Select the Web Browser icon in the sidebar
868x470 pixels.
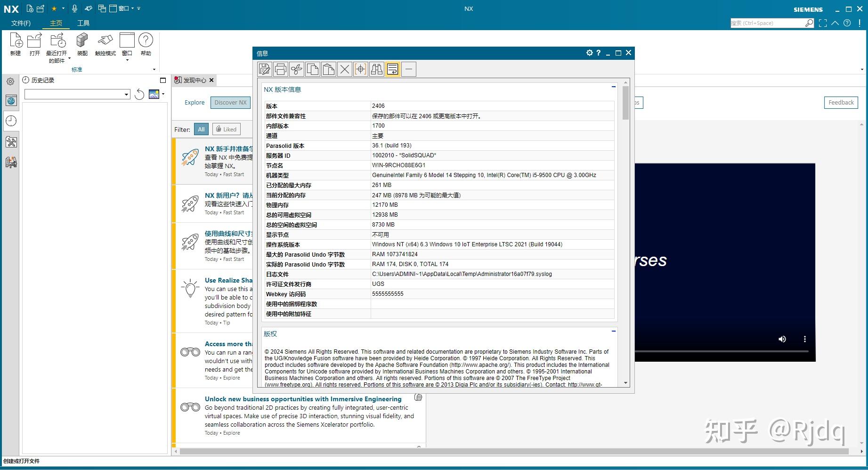click(x=10, y=100)
